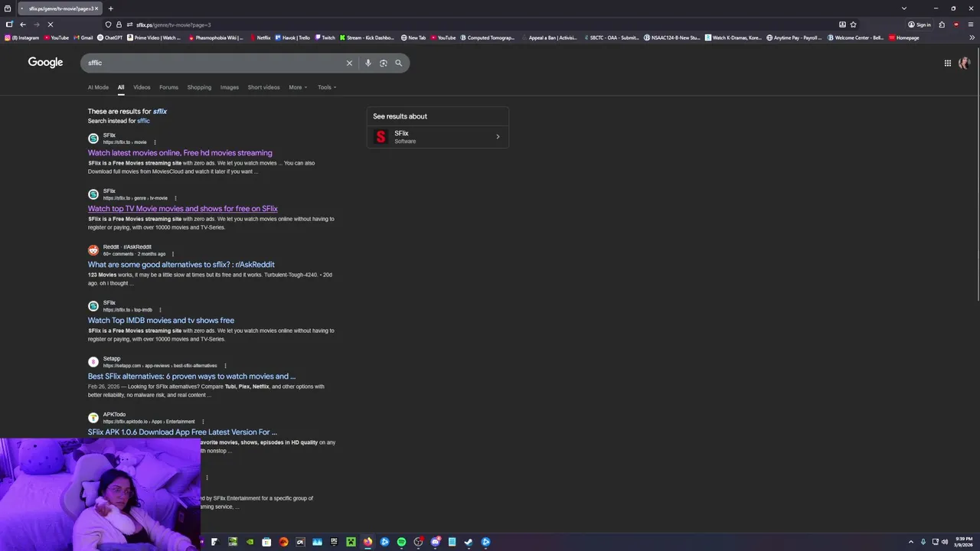
Task: Go to the Google logo homepage
Action: [x=45, y=63]
